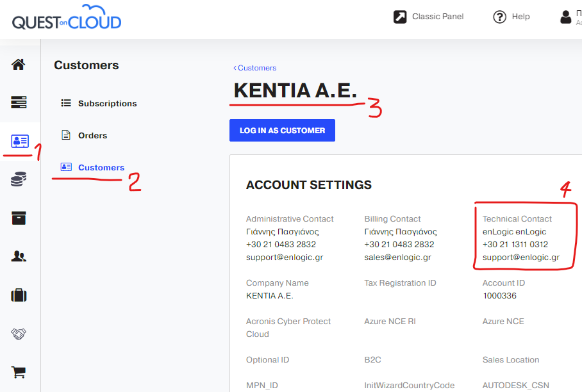Open the shopping cart sidebar icon

click(x=19, y=372)
